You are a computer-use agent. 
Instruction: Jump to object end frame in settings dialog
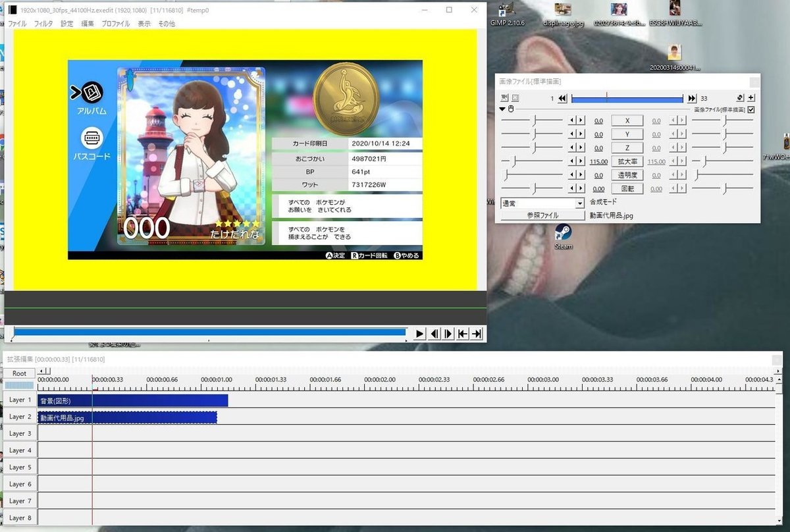point(692,98)
